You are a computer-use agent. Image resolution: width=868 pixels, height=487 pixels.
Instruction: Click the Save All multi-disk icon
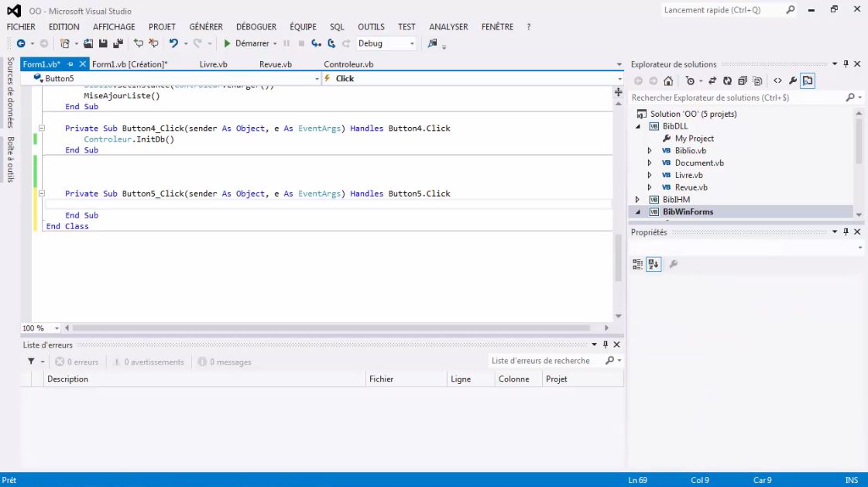point(118,43)
